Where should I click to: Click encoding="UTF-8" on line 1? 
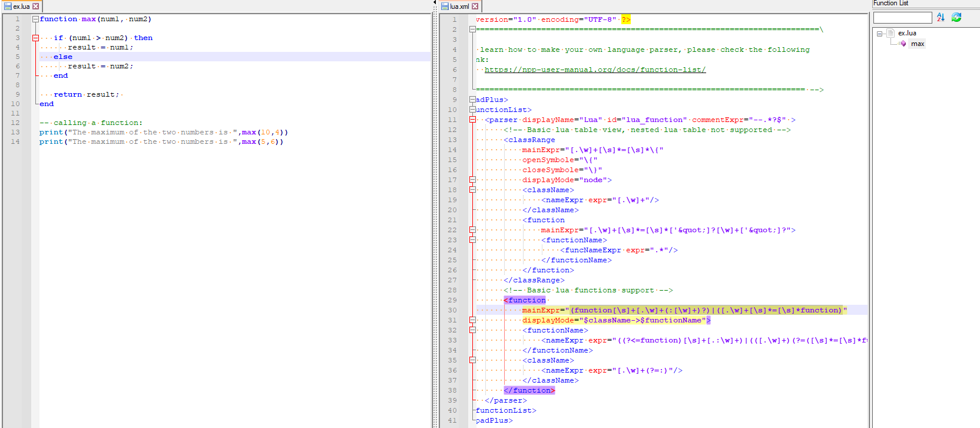click(579, 19)
